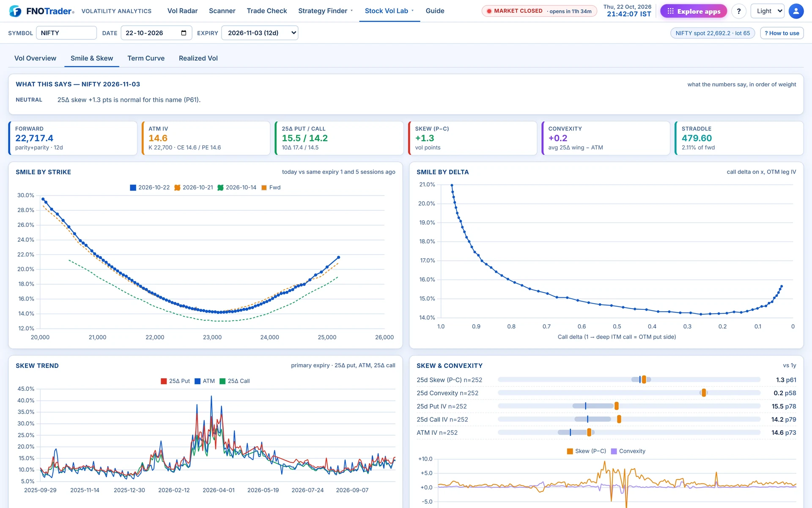Toggle Skew (P−C) series in legend
The height and width of the screenshot is (508, 812).
pos(587,451)
